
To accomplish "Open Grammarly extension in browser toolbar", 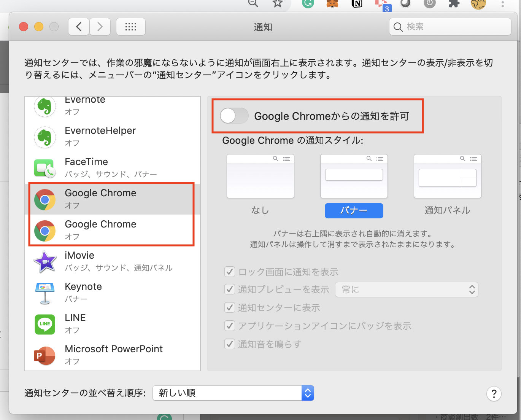I will tap(308, 3).
